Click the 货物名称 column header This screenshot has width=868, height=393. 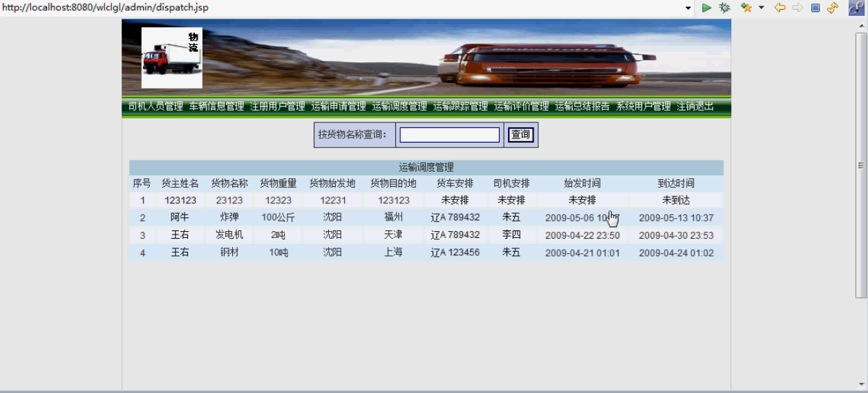(x=229, y=183)
